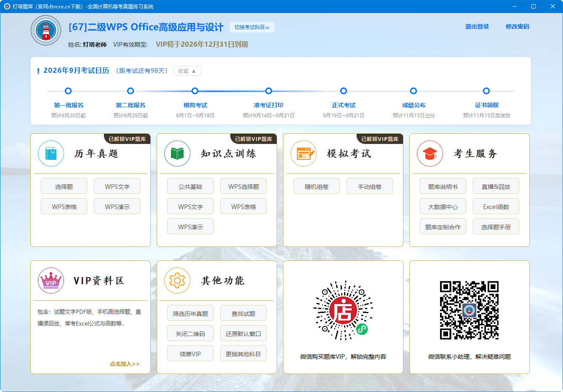
Task: Click the blue book icon for 历年真题
Action: click(x=51, y=154)
